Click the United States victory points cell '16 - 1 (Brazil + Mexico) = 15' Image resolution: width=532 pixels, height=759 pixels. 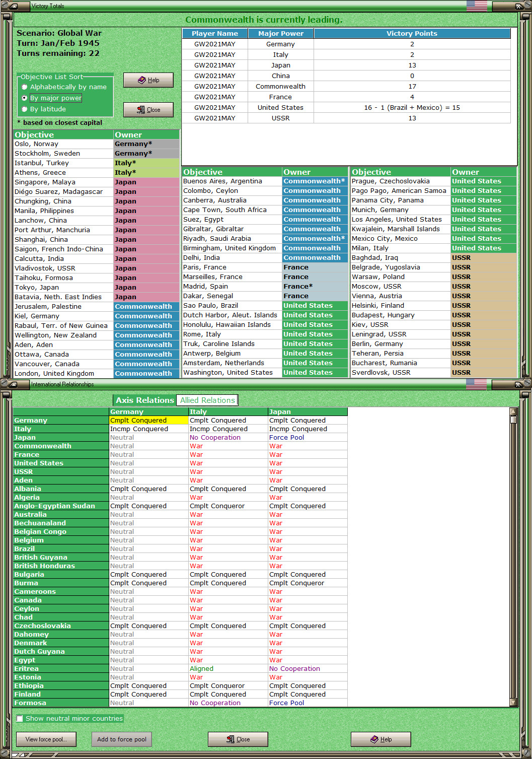(x=412, y=107)
